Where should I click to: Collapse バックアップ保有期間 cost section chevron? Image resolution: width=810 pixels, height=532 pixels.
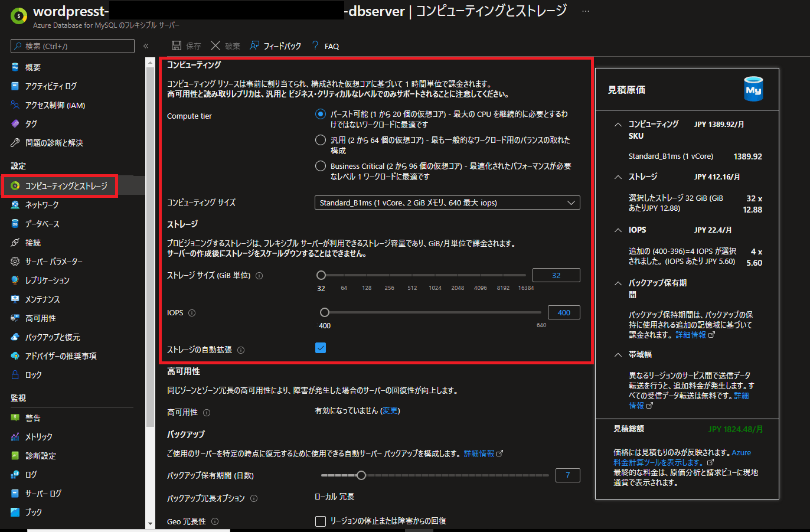(618, 283)
